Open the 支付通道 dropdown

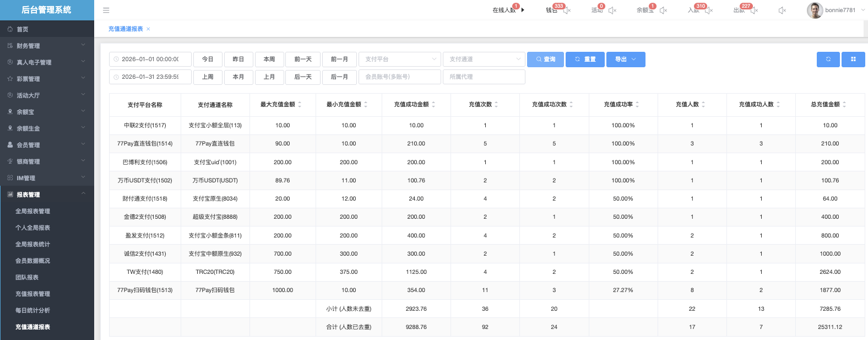click(x=484, y=59)
